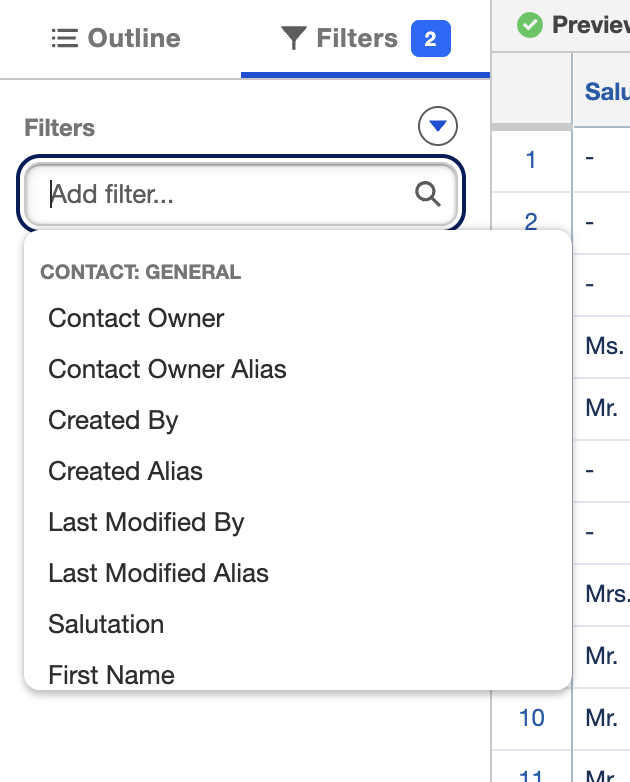Click the search magnifier icon
630x782 pixels.
tap(427, 194)
